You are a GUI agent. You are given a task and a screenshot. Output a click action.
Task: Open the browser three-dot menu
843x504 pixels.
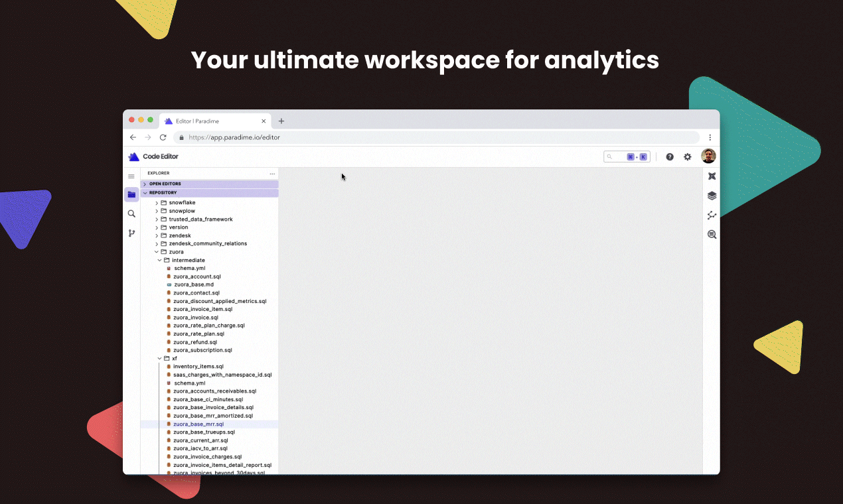[x=710, y=137]
